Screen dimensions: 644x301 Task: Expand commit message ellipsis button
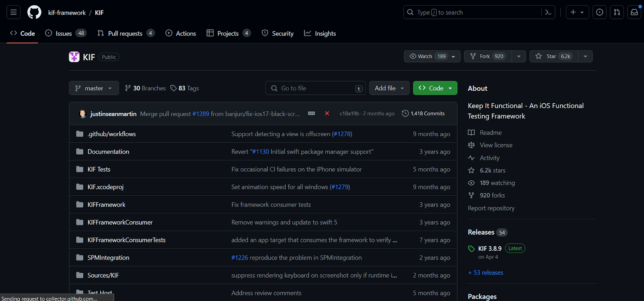[311, 114]
